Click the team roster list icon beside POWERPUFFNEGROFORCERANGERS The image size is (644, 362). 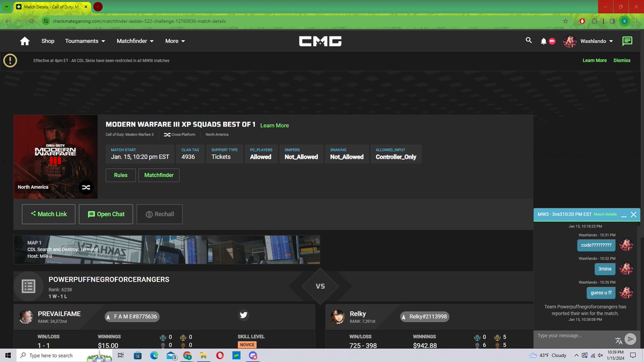tap(28, 286)
